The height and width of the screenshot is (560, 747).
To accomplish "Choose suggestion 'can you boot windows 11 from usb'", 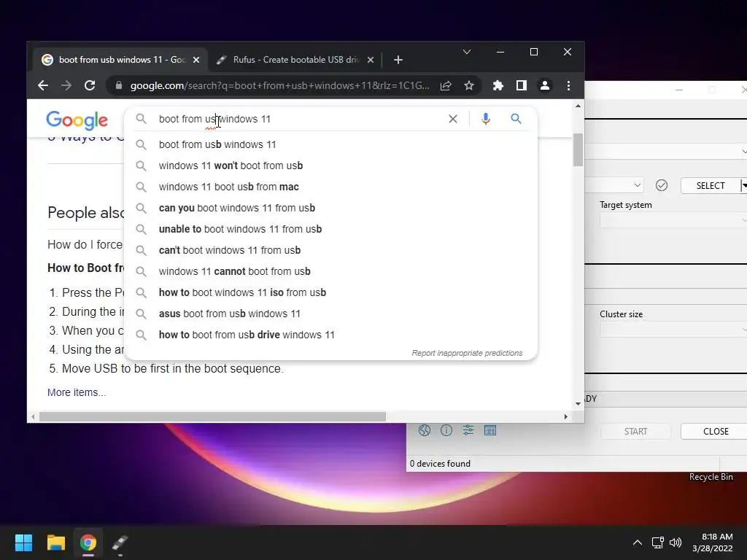I will pos(330,208).
